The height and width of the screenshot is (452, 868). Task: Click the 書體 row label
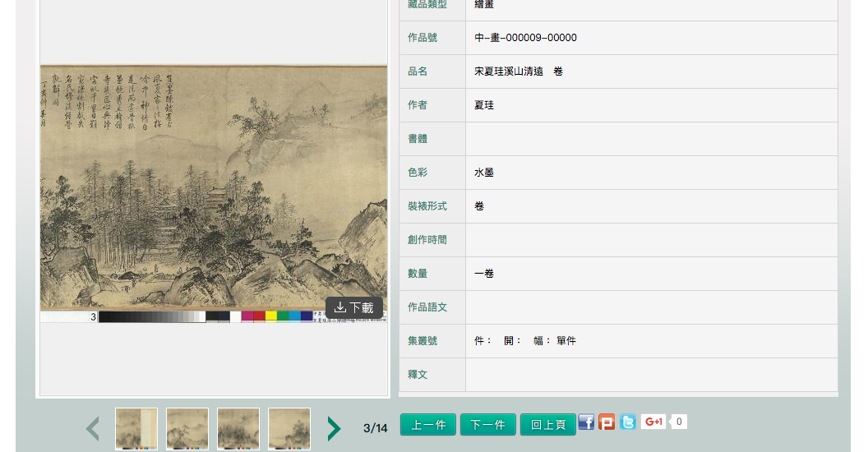pyautogui.click(x=418, y=139)
